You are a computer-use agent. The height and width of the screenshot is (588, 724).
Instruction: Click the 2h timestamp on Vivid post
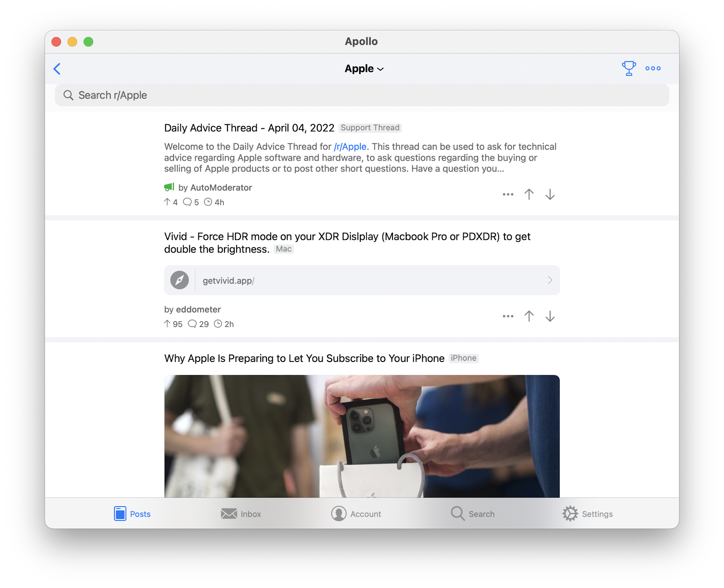pos(224,324)
